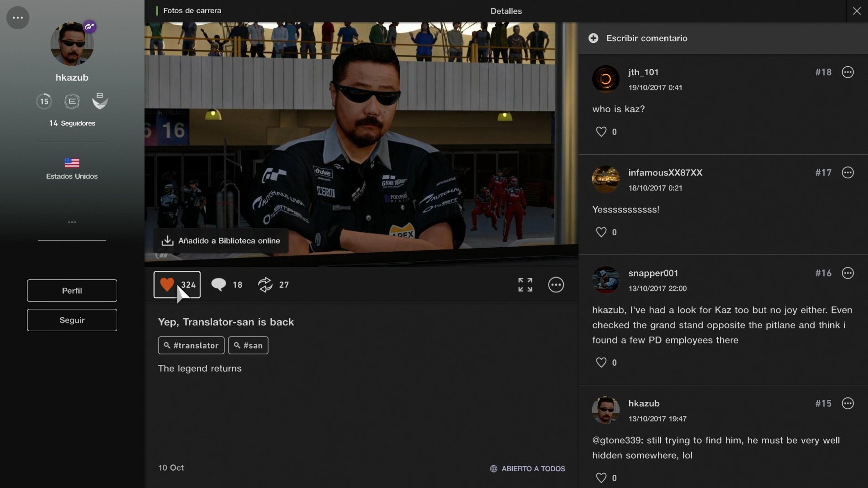Toggle the like on infamousXX87XX's comment
Screen dimensions: 868x488
(x=601, y=232)
